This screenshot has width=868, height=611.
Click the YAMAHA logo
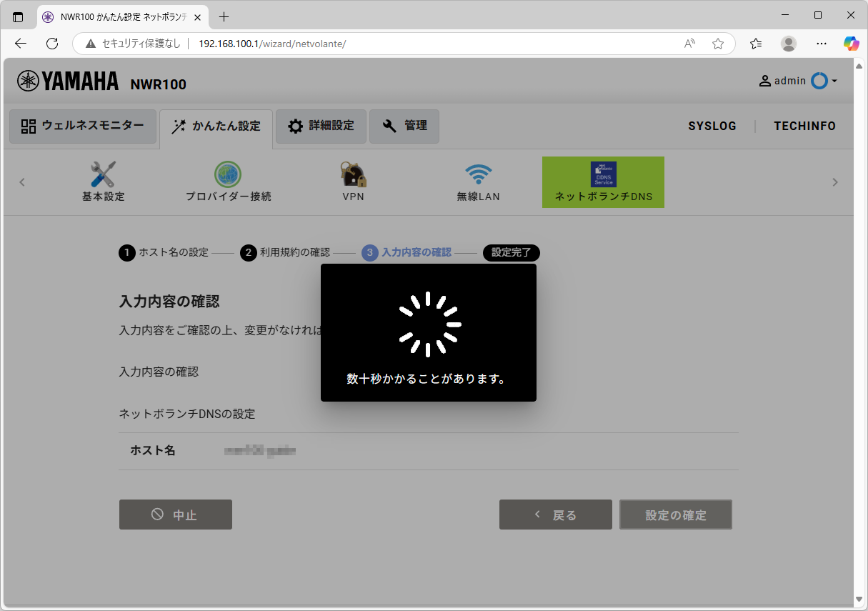click(x=68, y=82)
